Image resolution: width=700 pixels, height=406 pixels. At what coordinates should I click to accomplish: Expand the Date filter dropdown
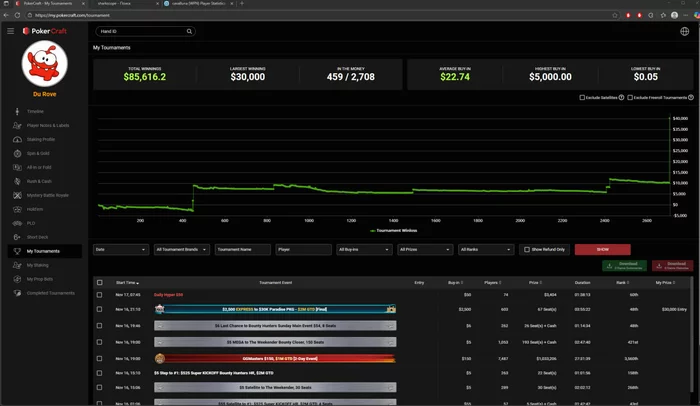[x=121, y=250]
